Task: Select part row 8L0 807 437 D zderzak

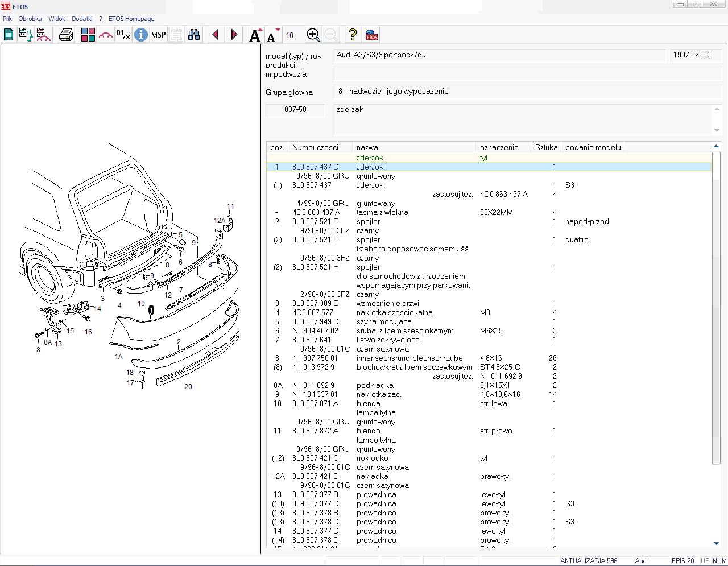Action: point(489,167)
